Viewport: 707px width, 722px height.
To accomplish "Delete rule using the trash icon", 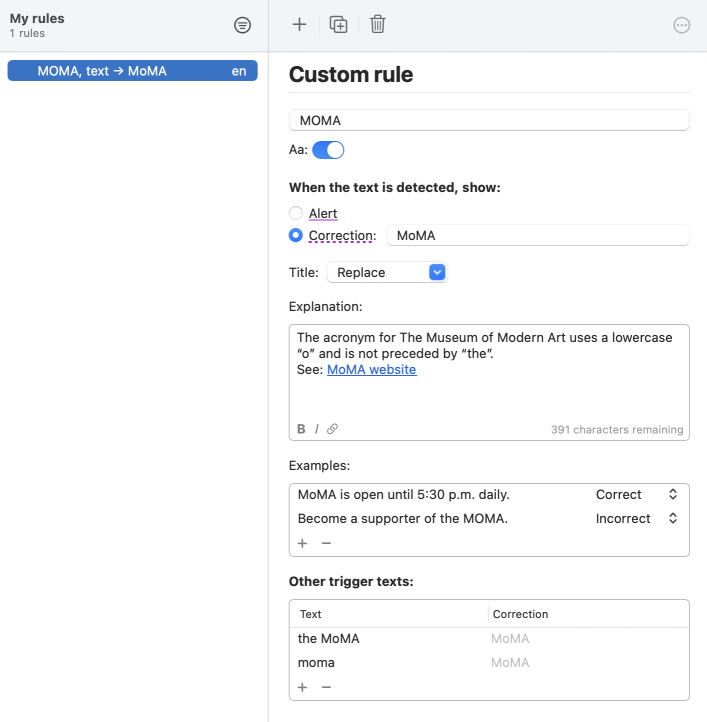I will point(377,25).
